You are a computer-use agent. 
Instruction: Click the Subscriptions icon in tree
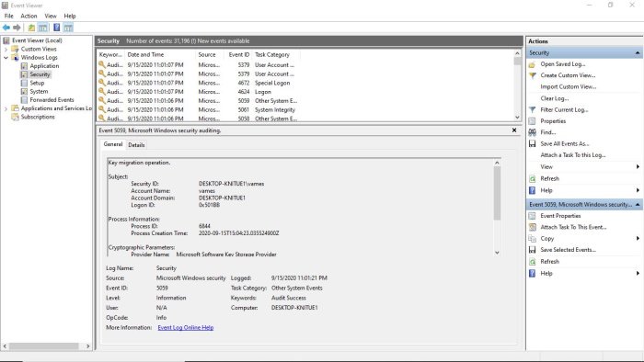(16, 117)
